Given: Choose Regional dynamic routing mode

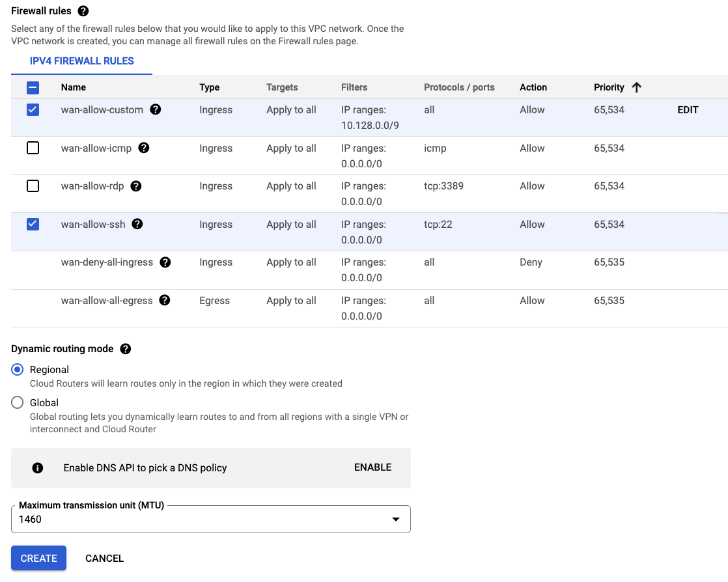Looking at the screenshot, I should pyautogui.click(x=18, y=369).
